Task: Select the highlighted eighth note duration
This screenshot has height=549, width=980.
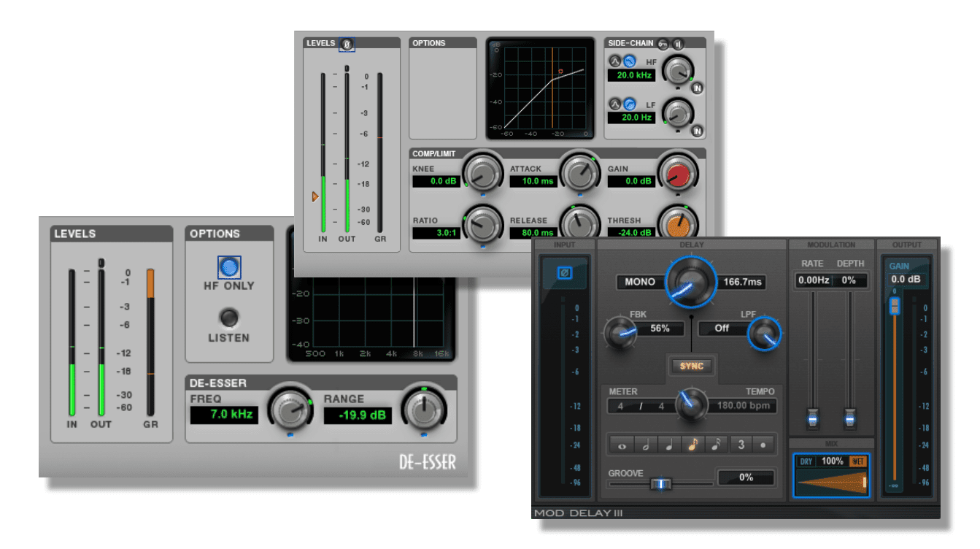Action: (x=692, y=444)
